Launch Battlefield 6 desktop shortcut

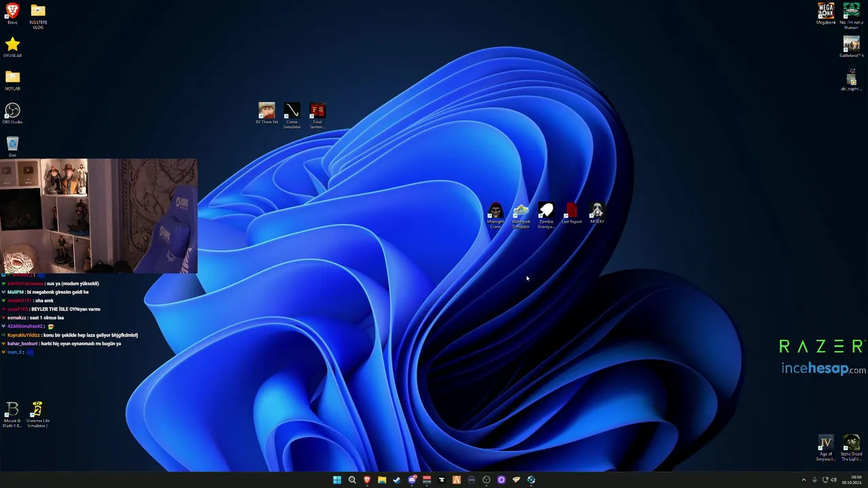click(x=851, y=47)
